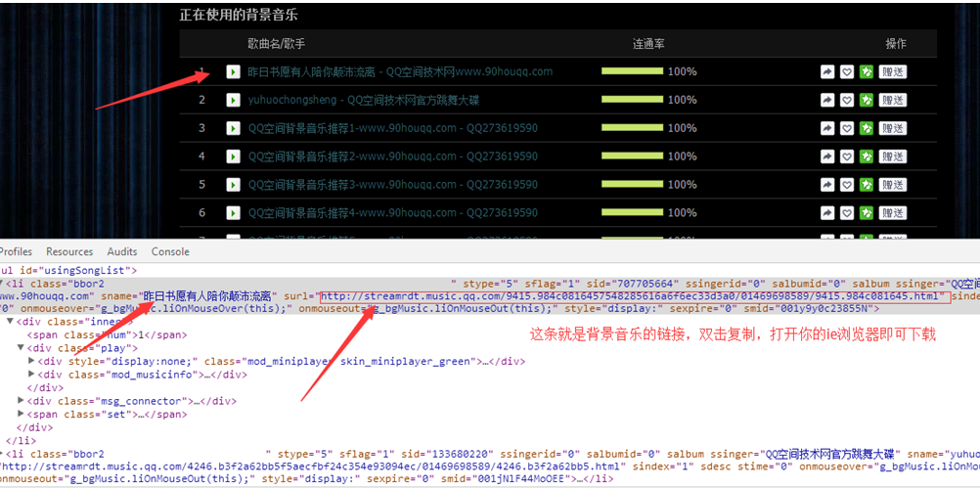Click the green star icon for yuhuochongsheng
The height and width of the screenshot is (488, 980).
click(866, 100)
